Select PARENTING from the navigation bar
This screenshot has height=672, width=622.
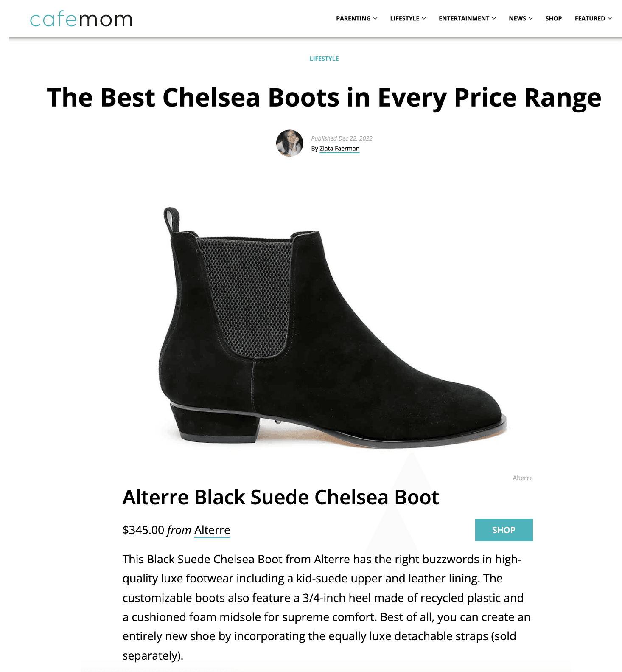pos(353,18)
